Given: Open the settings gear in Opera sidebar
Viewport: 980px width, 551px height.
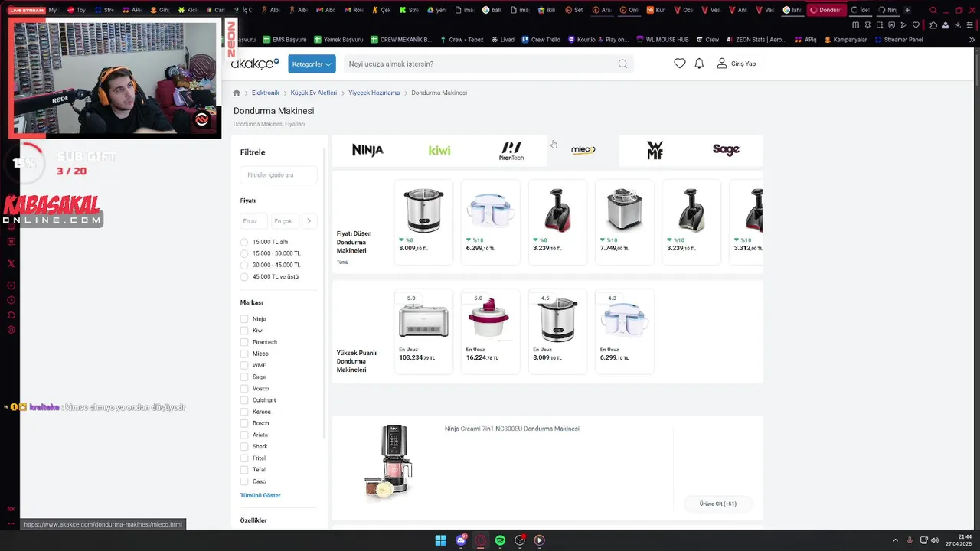Looking at the screenshot, I should (x=11, y=330).
